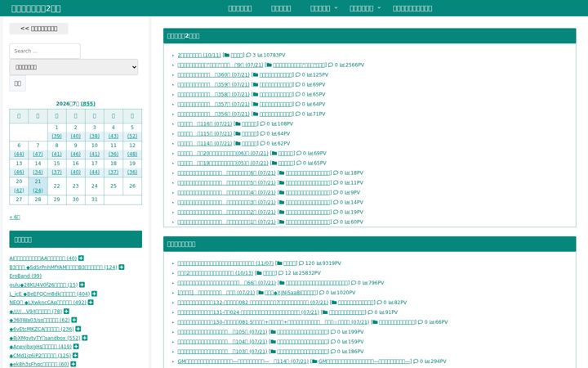Screen dimensions: 588x368
Task: Click the plus icon beside the NEO (492) category
Action: coord(91,303)
